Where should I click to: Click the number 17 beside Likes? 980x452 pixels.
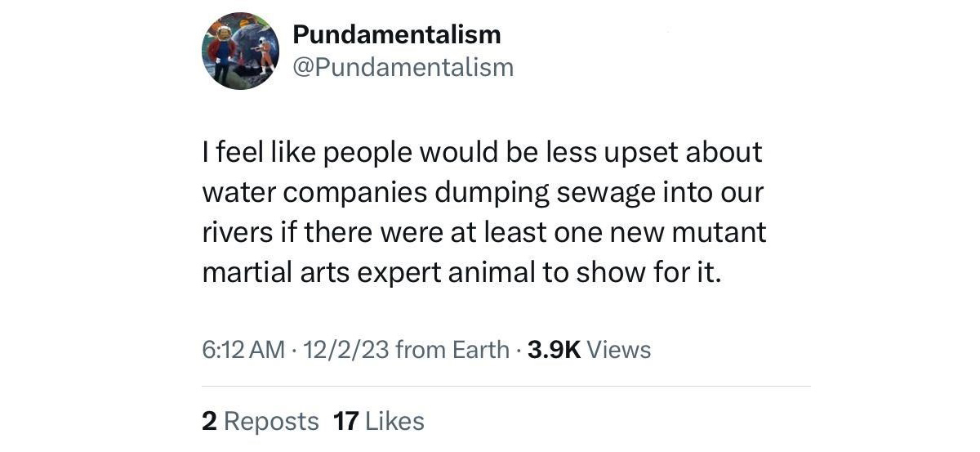point(346,421)
